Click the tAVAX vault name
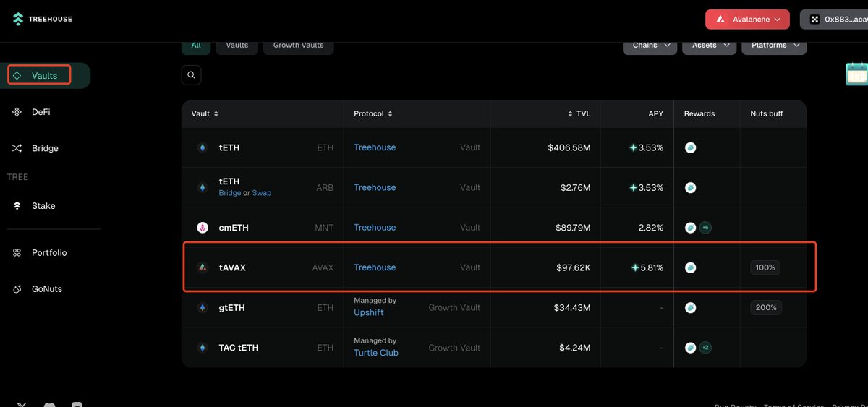 click(232, 267)
